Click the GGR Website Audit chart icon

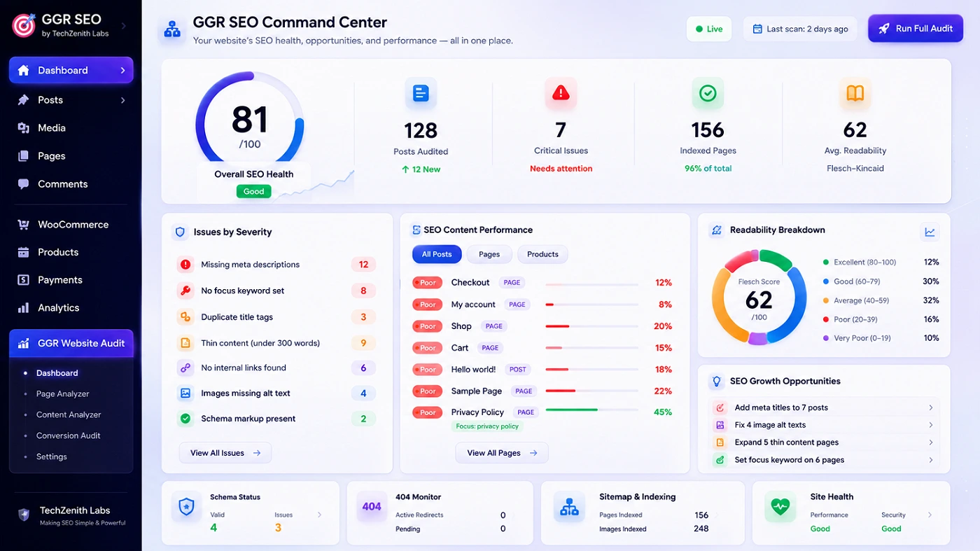24,343
